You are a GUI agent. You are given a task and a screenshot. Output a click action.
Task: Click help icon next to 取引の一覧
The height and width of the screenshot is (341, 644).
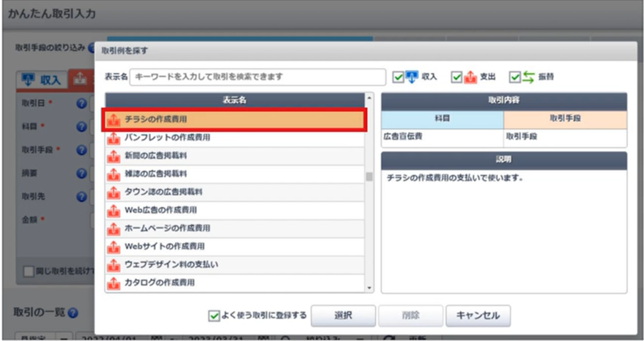[73, 313]
